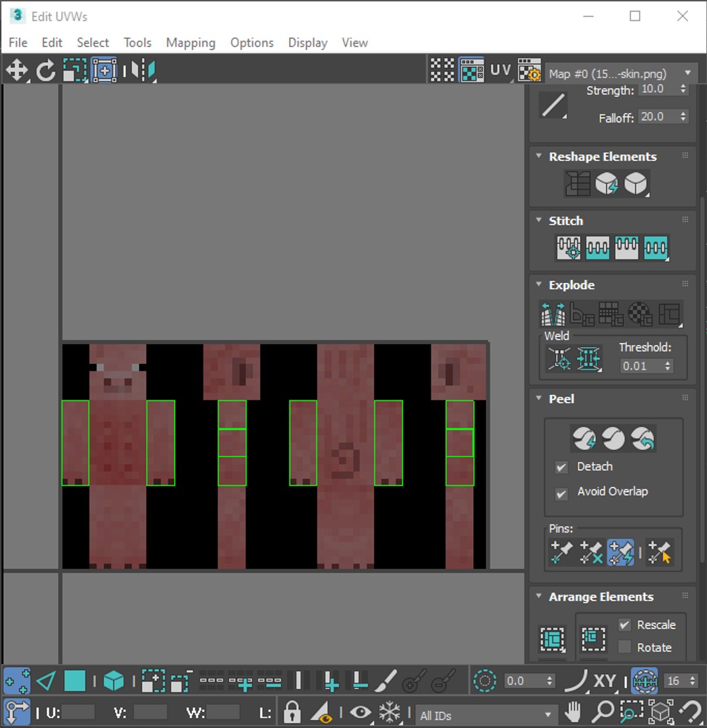707x728 pixels.
Task: Adjust the Falloff spinner arrows
Action: pyautogui.click(x=683, y=117)
